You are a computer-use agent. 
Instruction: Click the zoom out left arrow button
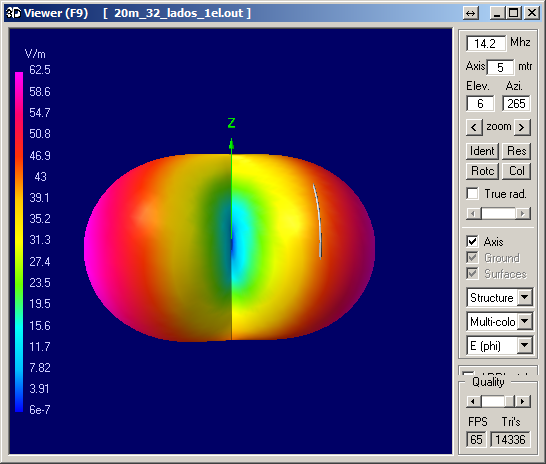click(474, 127)
